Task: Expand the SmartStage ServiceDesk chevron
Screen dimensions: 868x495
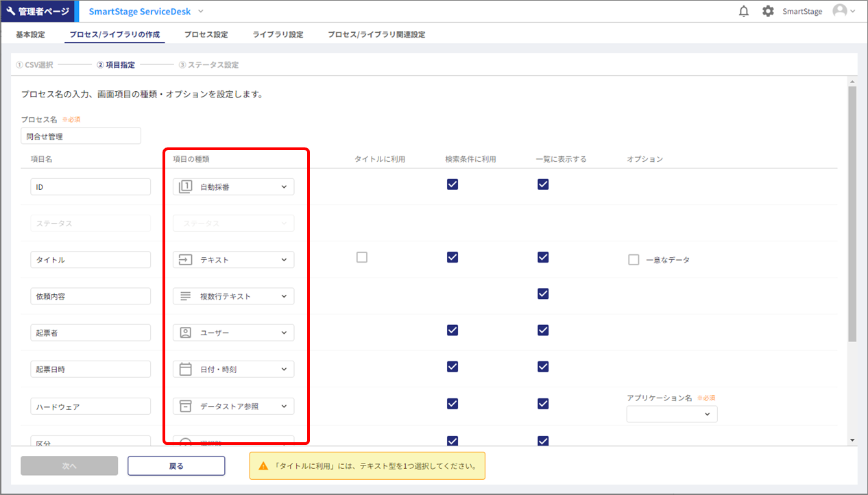Action: point(201,12)
